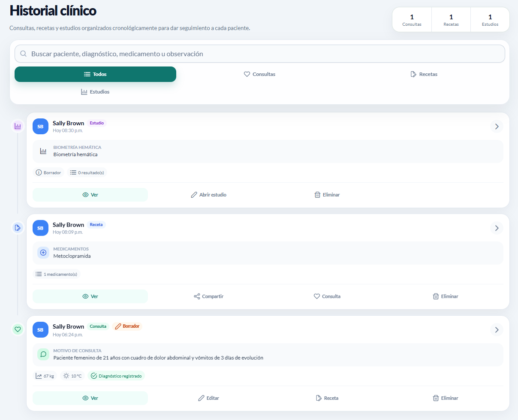The height and width of the screenshot is (420, 518).
Task: Switch to the Recetas filter tab
Action: coord(424,74)
